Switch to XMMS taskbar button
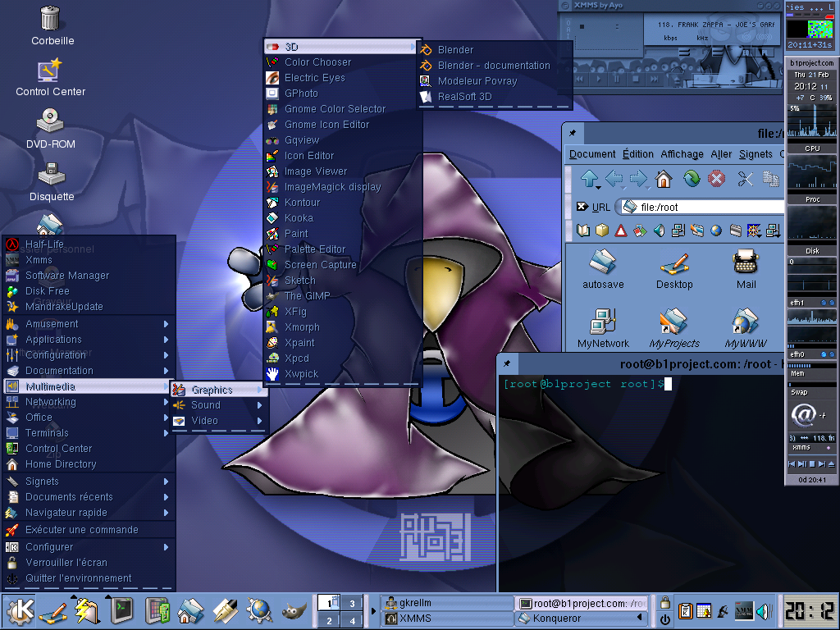This screenshot has width=840, height=630. tap(447, 619)
